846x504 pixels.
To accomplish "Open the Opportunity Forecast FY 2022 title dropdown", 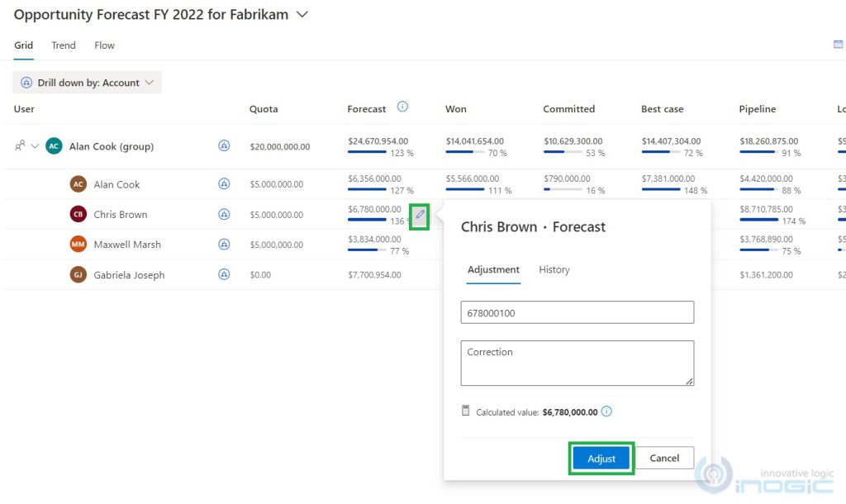I will click(301, 14).
